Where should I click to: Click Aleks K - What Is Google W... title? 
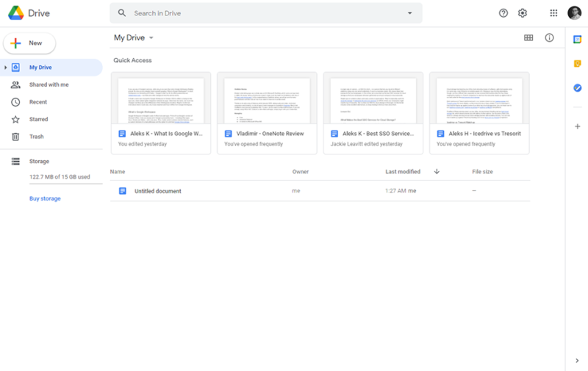166,134
